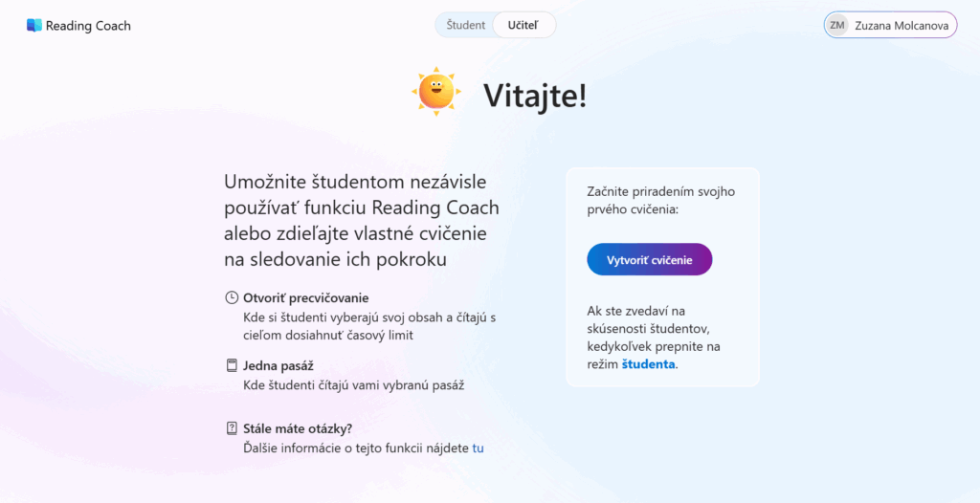This screenshot has width=980, height=503.
Task: Click the Vytvoriť cvičenie button
Action: pos(650,259)
